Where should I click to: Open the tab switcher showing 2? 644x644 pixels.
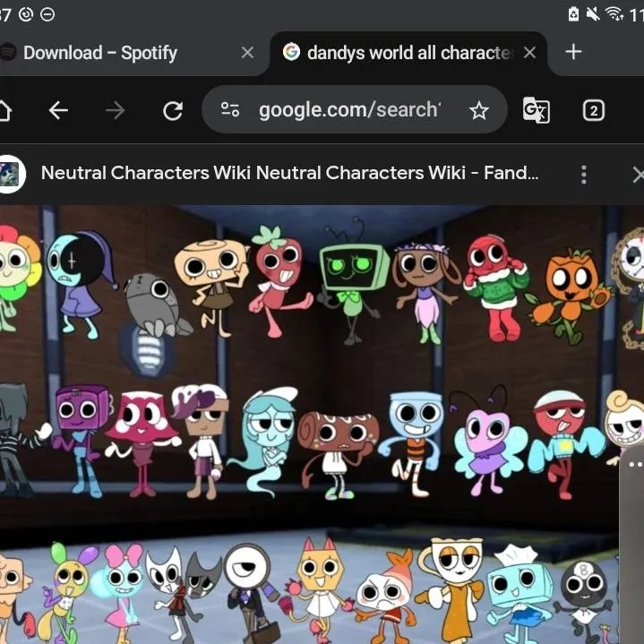click(593, 110)
